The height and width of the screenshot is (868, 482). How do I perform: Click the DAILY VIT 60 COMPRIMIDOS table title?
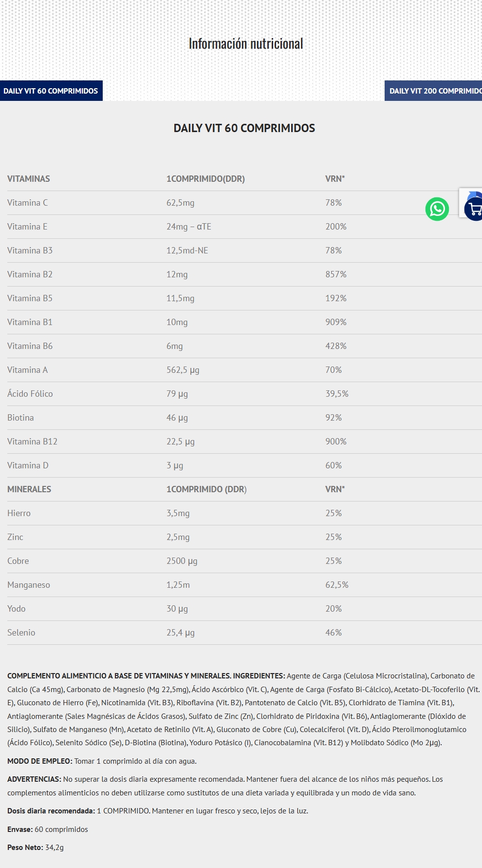[244, 128]
